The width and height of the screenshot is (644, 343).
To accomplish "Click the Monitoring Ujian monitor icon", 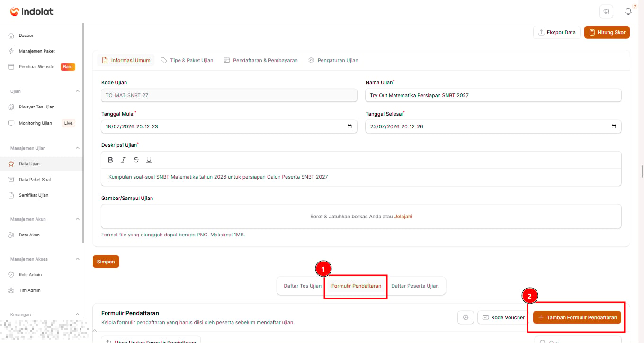I will click(11, 123).
